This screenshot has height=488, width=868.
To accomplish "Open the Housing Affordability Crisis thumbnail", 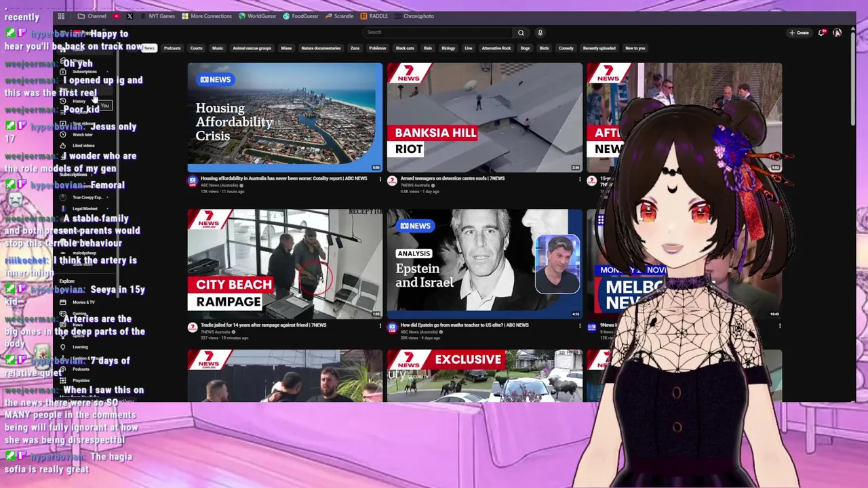I will [285, 118].
